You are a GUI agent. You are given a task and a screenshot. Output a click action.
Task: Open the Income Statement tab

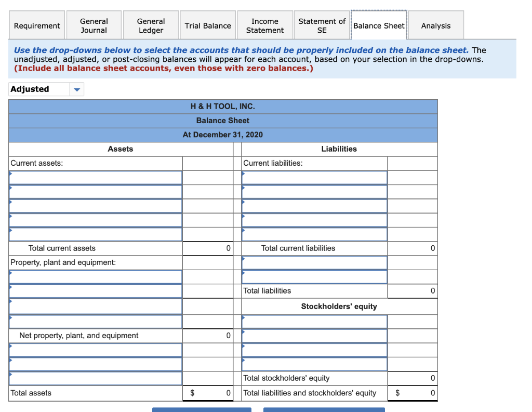pyautogui.click(x=264, y=25)
